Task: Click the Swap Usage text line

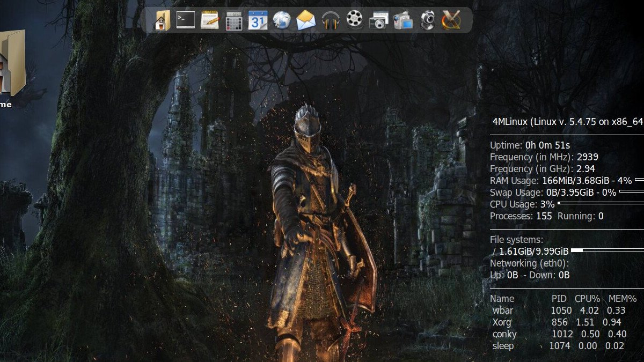Action: click(x=553, y=193)
